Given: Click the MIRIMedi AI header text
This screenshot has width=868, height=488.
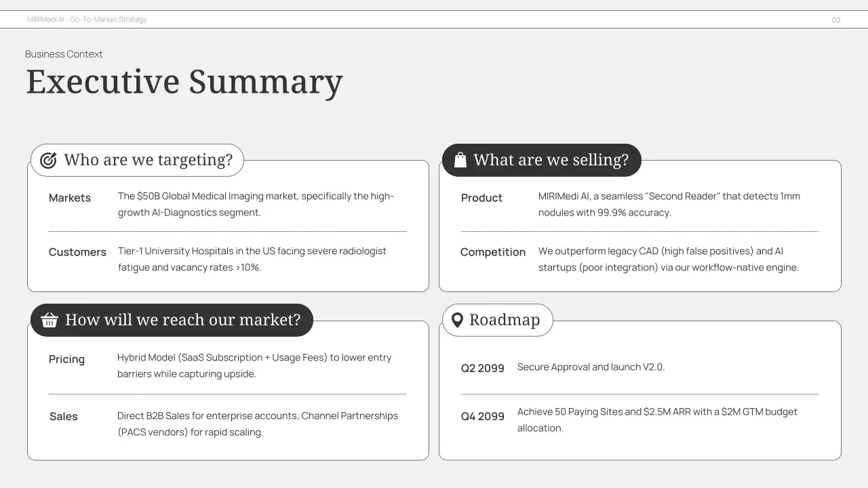Looking at the screenshot, I should (x=87, y=20).
